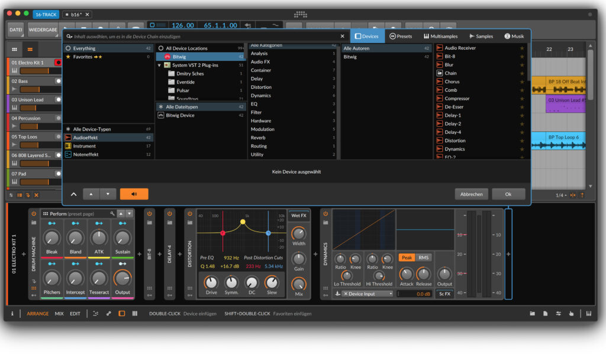Image resolution: width=606 pixels, height=364 pixels.
Task: Open the Sc FX chain button
Action: (x=444, y=294)
